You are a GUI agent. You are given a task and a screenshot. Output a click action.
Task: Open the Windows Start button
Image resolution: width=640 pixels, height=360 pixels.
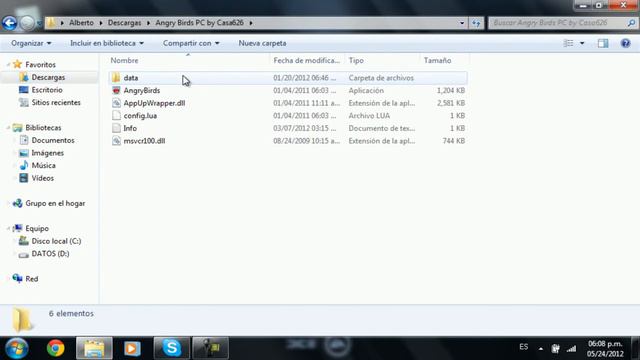(17, 348)
